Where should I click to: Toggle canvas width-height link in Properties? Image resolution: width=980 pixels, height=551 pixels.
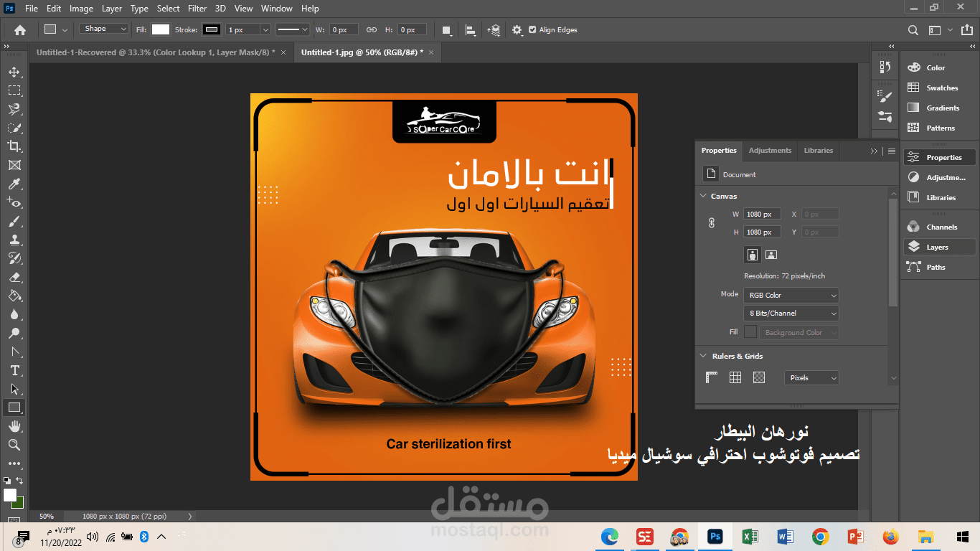coord(712,223)
